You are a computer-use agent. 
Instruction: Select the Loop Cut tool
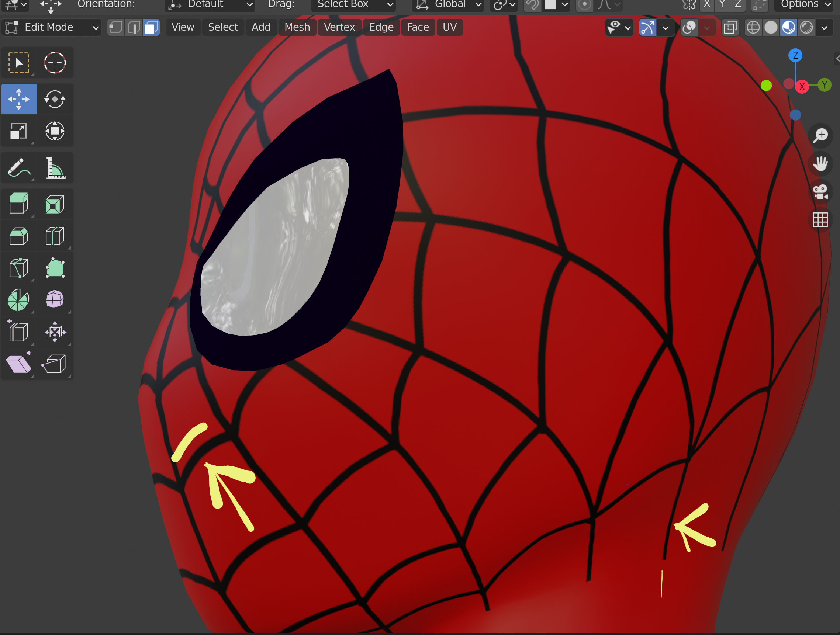(55, 236)
